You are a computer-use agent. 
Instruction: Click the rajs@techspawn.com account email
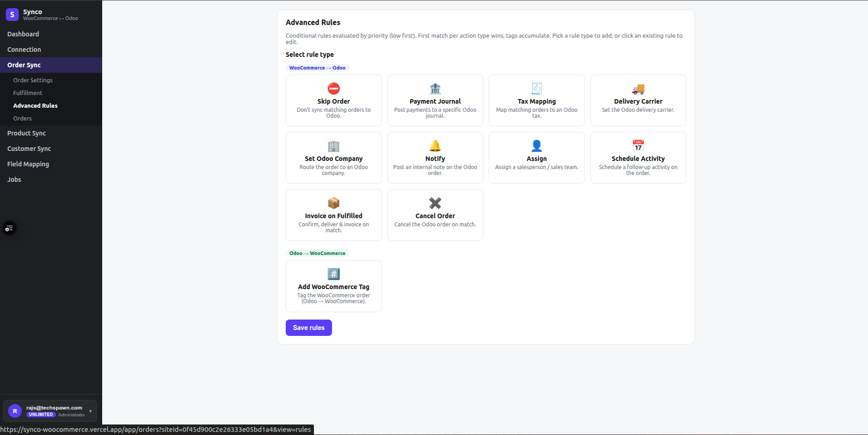click(x=54, y=408)
